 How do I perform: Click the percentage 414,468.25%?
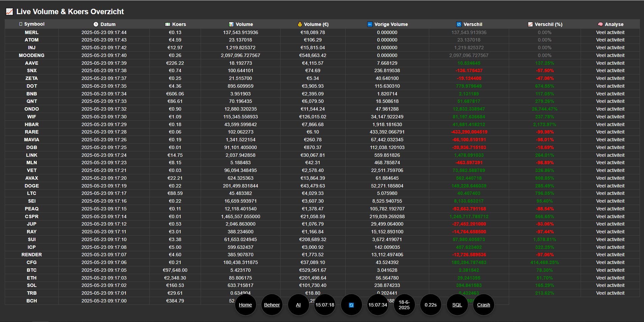(545, 262)
